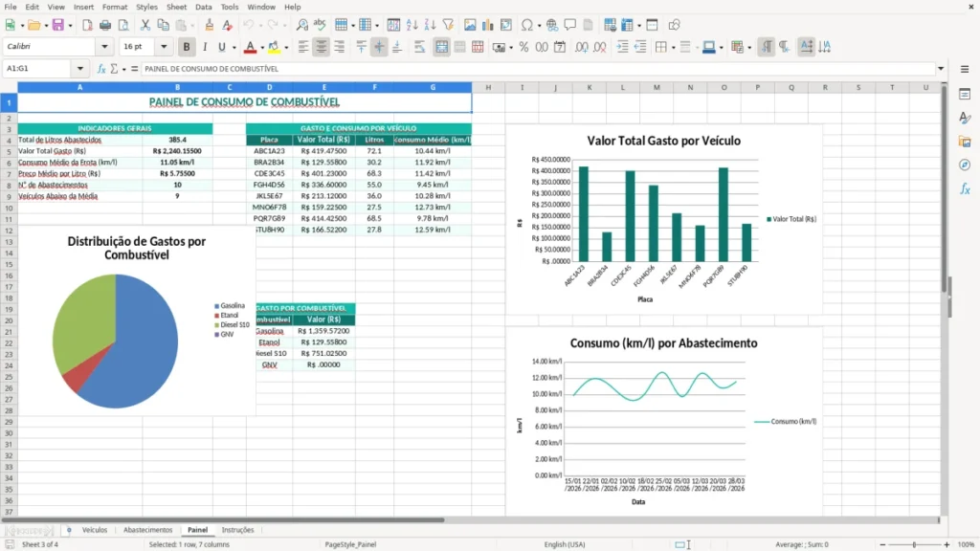Increase indent icon
The height and width of the screenshot is (551, 980).
pos(622,47)
